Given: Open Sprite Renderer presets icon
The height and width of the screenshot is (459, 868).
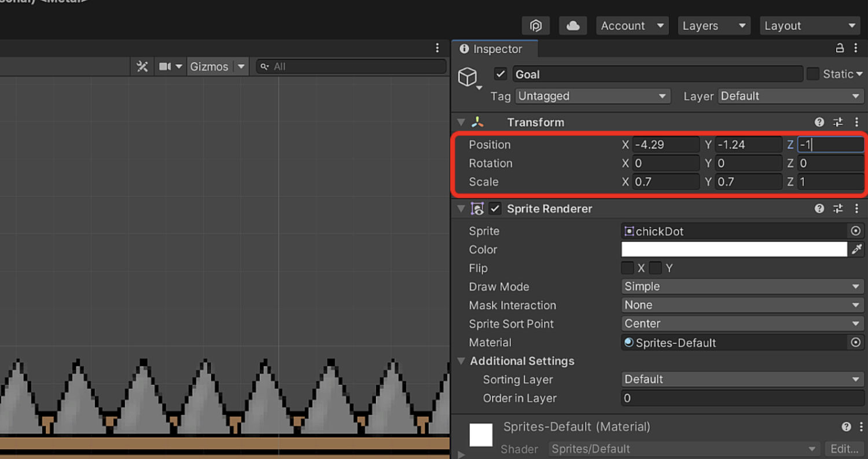Looking at the screenshot, I should (838, 209).
